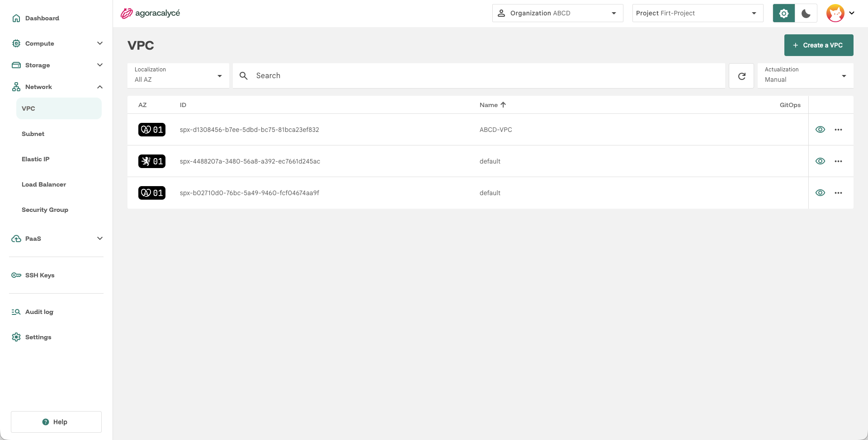Collapse the Network menu chevron
The height and width of the screenshot is (440, 868).
[x=100, y=87]
